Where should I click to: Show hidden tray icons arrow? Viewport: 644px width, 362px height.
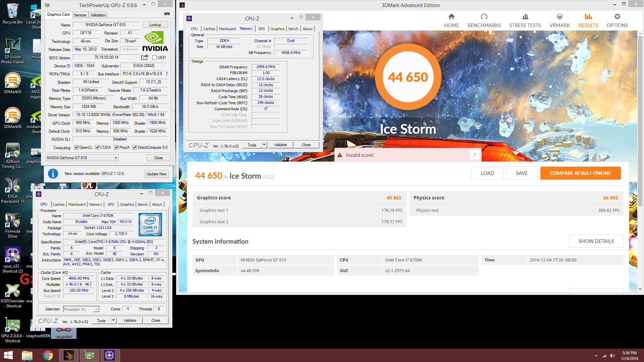pyautogui.click(x=596, y=356)
